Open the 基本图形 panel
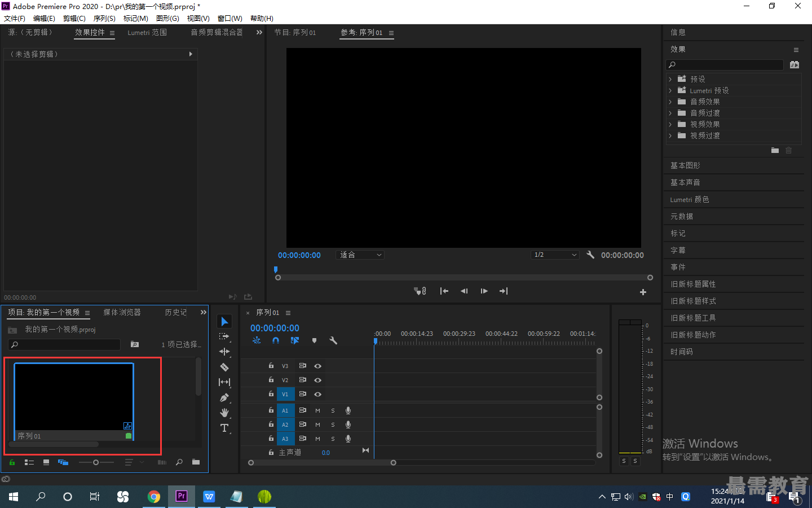This screenshot has width=812, height=508. [685, 165]
